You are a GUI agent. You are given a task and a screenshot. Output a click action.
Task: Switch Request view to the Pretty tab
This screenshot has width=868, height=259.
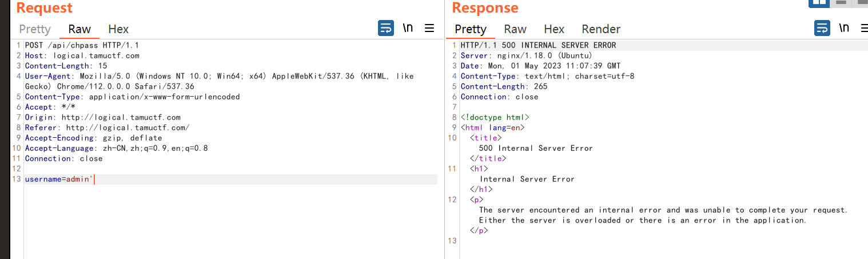tap(35, 29)
